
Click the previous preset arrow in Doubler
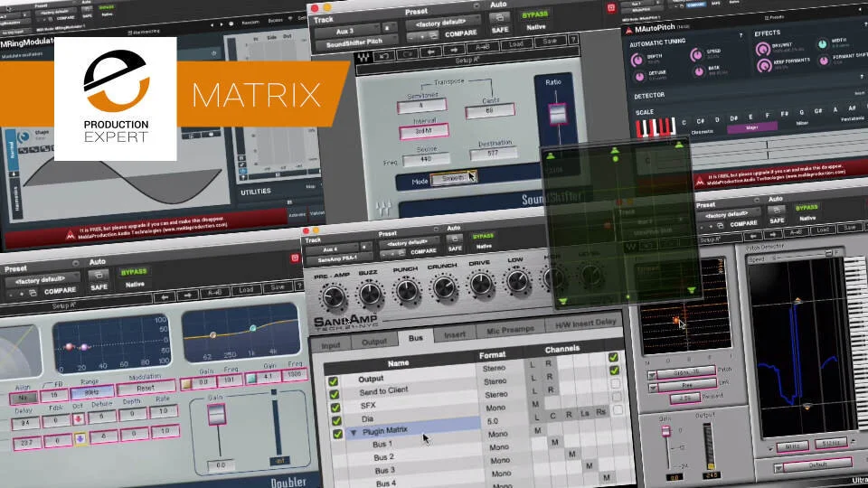click(x=165, y=297)
